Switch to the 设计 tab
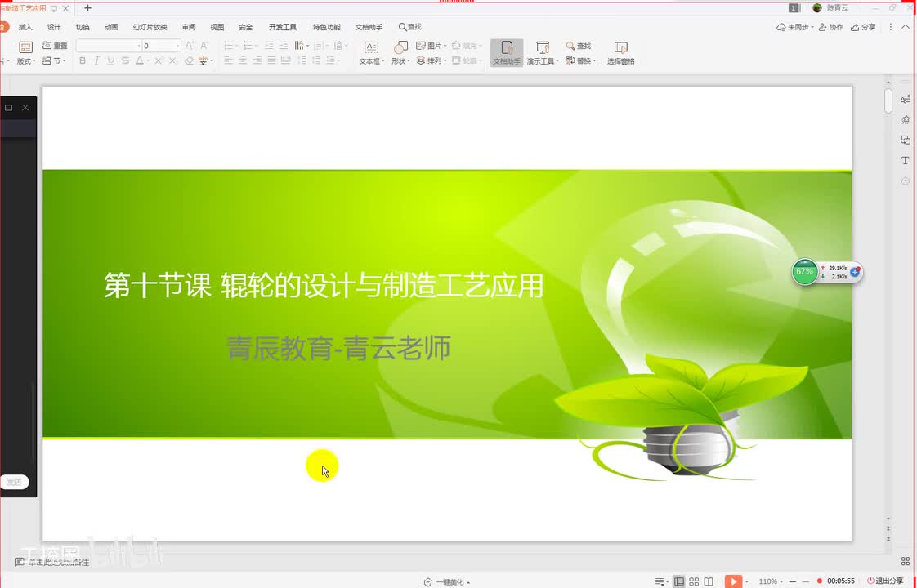 click(x=54, y=27)
